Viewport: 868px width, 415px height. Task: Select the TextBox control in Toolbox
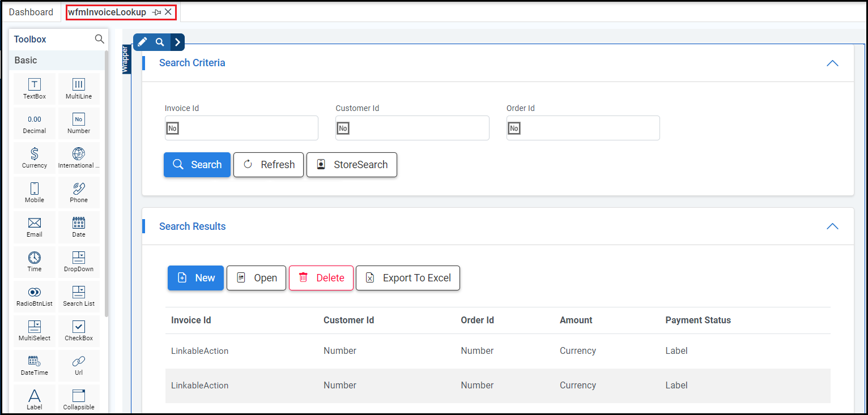coord(35,88)
